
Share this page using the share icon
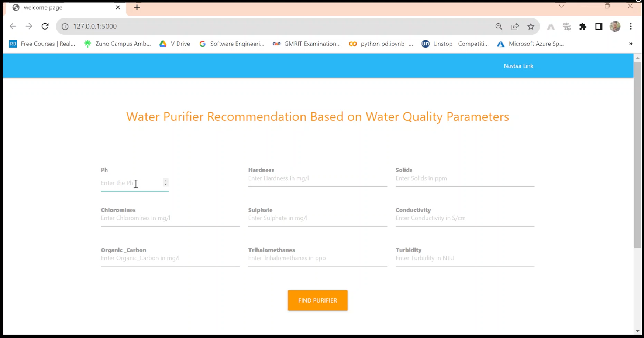click(515, 26)
